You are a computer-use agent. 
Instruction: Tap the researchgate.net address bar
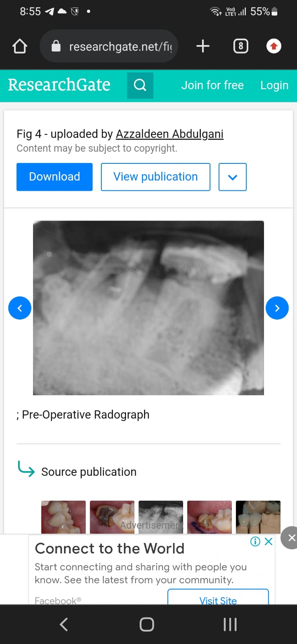coord(109,46)
